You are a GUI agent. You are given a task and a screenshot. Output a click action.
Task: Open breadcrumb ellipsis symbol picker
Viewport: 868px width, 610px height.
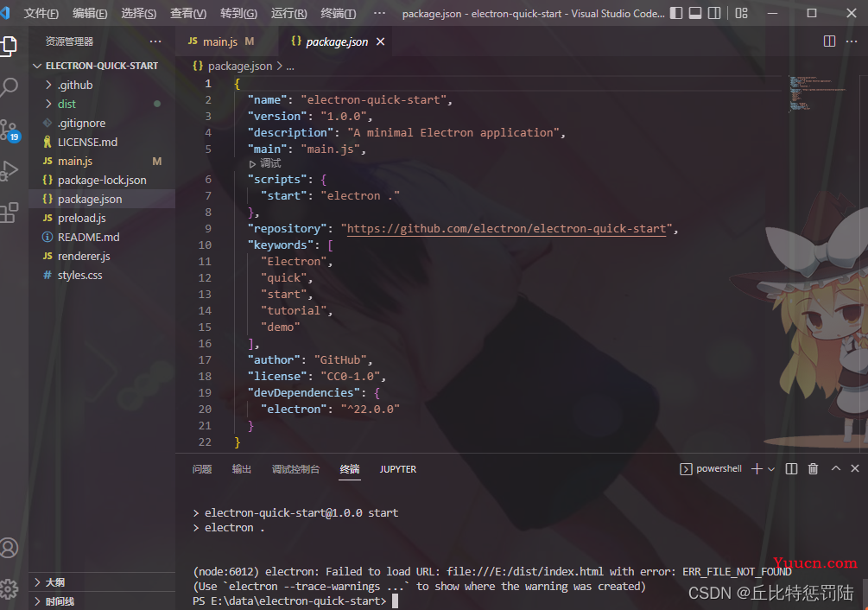click(x=290, y=67)
